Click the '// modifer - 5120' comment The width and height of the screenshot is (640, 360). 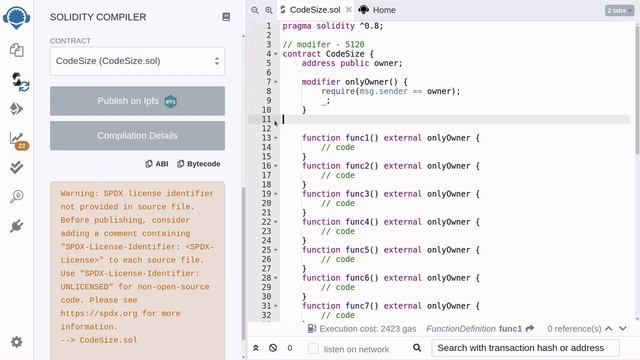point(323,44)
